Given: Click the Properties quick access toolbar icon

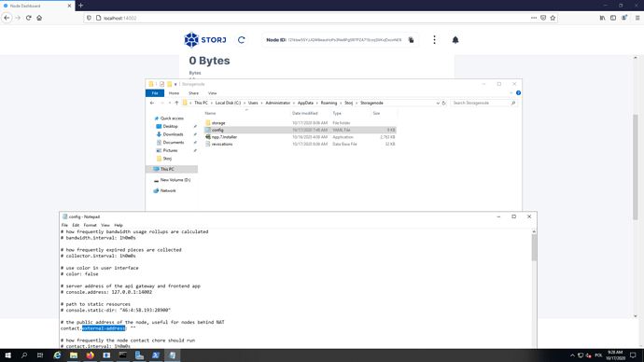Looking at the screenshot, I should 161,84.
